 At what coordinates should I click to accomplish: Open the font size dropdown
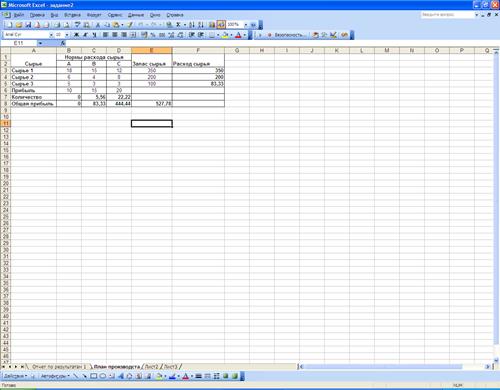tap(67, 35)
